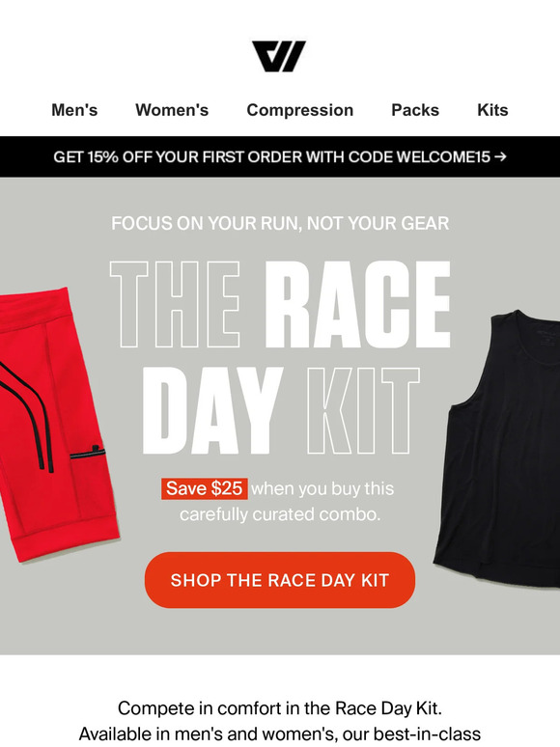Click the red shorts product image
560x747 pixels.
pos(57,424)
